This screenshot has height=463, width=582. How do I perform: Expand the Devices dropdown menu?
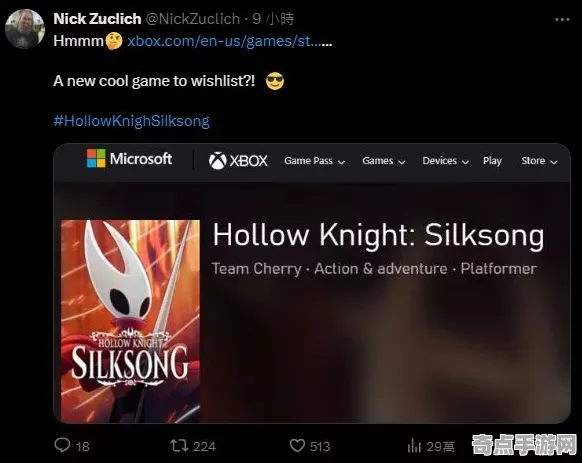tap(445, 161)
